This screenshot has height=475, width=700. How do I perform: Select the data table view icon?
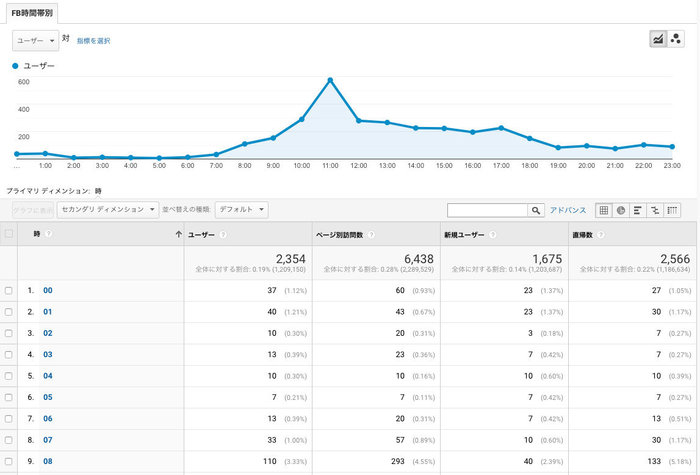pyautogui.click(x=603, y=210)
